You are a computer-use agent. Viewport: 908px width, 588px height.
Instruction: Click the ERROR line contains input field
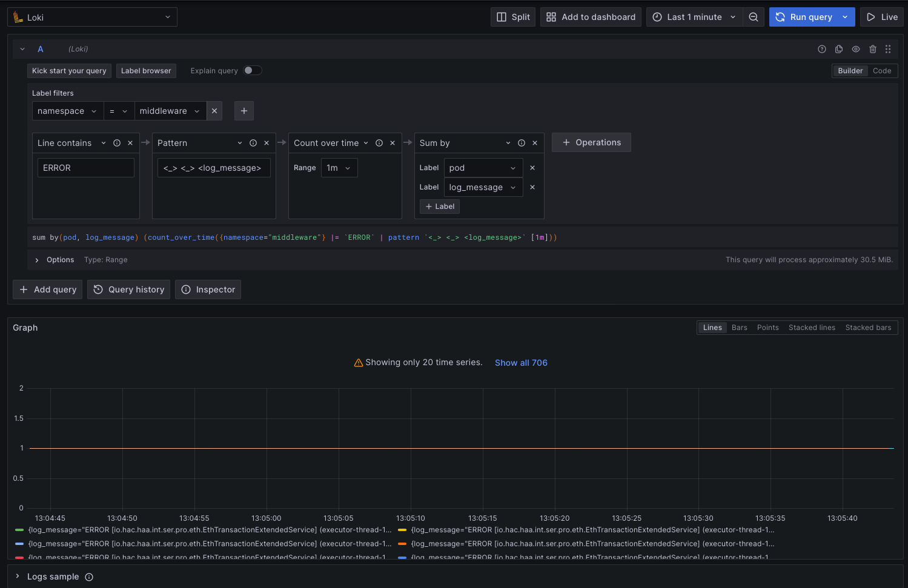point(85,167)
